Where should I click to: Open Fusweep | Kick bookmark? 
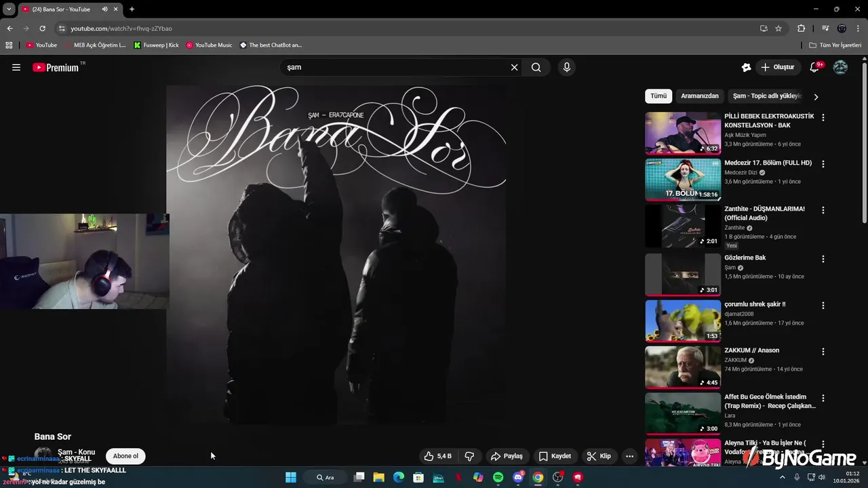157,45
